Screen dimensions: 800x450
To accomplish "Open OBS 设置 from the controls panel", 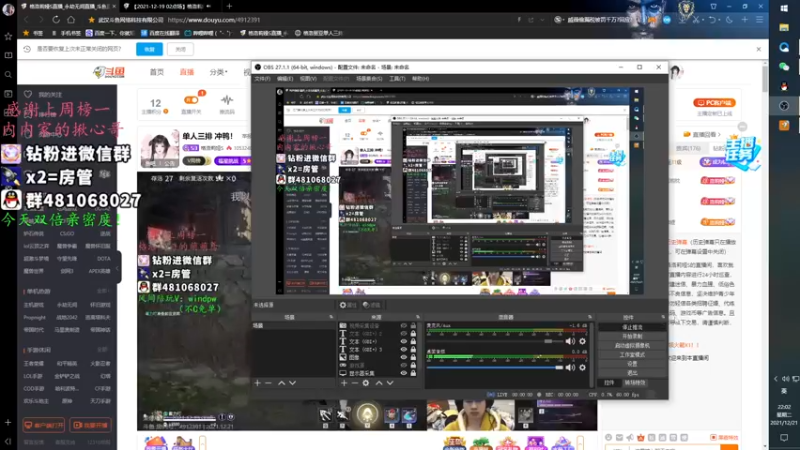I will coord(632,364).
